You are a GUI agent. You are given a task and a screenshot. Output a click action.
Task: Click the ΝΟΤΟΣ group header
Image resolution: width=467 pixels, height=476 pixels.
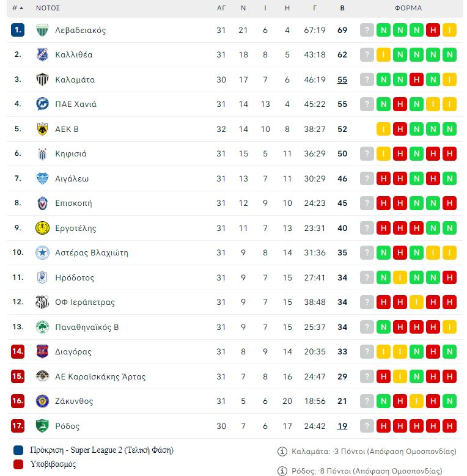coord(48,8)
